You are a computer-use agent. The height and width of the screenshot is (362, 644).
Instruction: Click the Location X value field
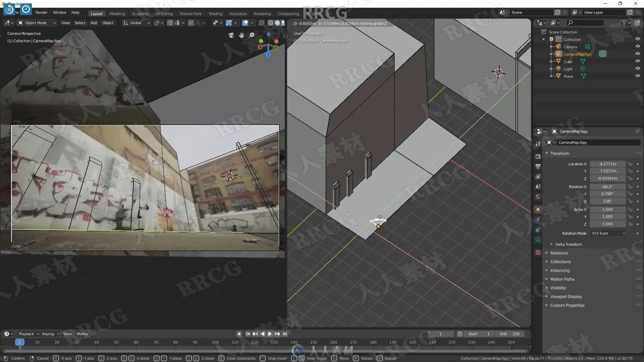pos(607,164)
